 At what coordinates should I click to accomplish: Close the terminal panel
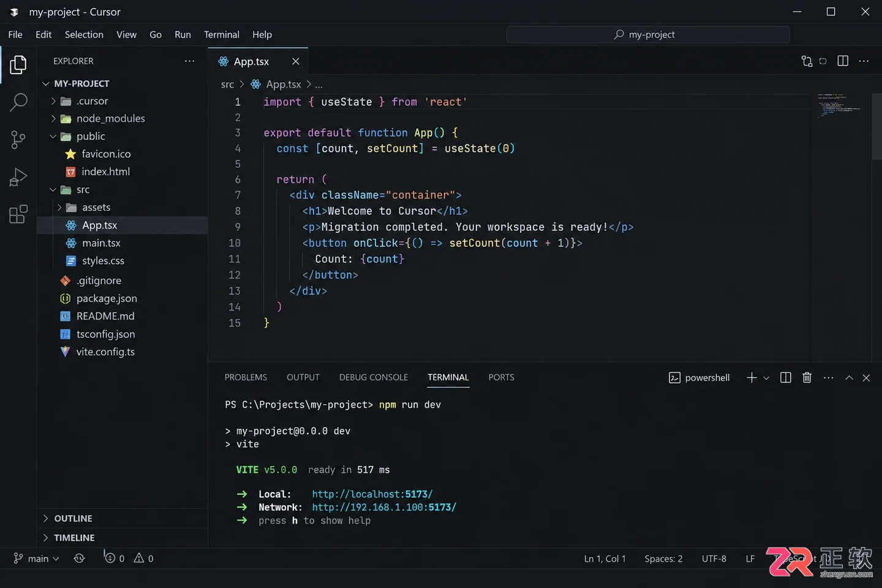click(866, 378)
